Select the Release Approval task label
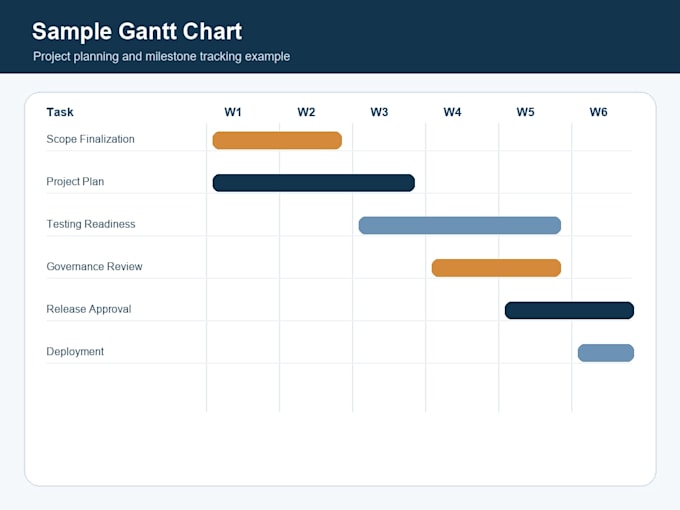 tap(89, 309)
